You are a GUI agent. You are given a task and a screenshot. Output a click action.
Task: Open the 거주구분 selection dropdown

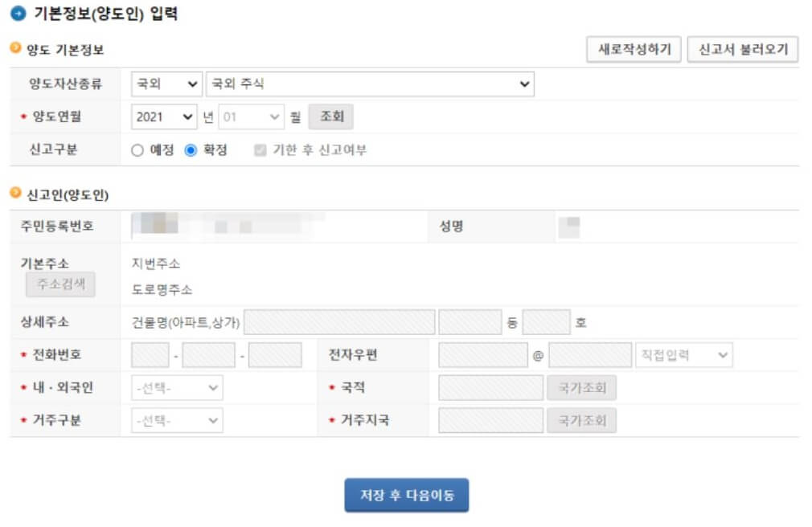coord(177,419)
